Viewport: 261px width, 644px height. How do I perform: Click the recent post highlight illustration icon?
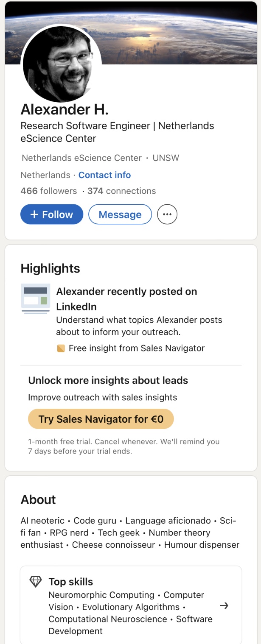pos(35,299)
